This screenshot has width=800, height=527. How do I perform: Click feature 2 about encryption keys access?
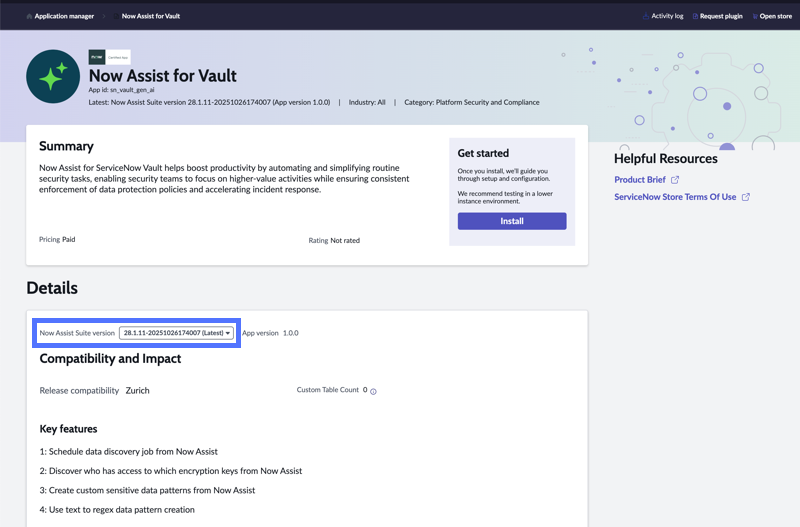[x=171, y=471]
